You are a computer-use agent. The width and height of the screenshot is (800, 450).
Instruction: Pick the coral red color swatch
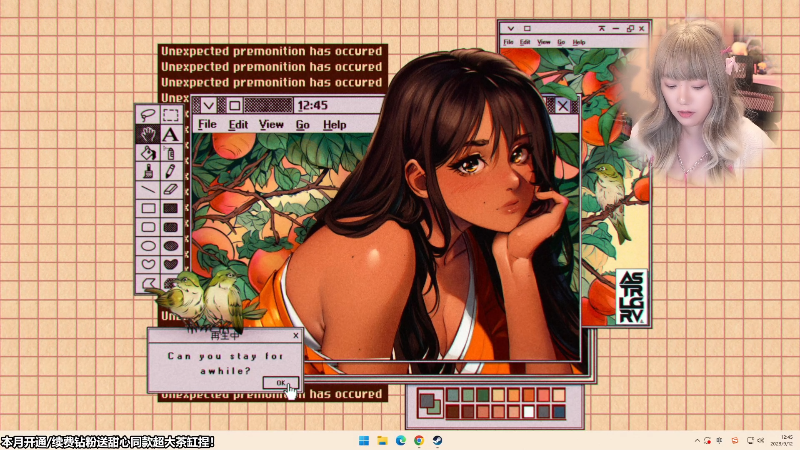pos(543,395)
